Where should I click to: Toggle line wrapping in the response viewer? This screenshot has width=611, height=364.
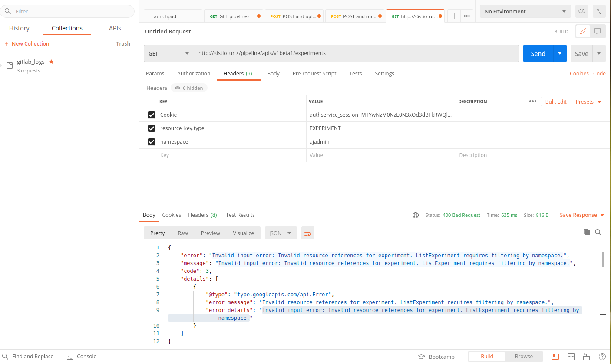point(308,233)
